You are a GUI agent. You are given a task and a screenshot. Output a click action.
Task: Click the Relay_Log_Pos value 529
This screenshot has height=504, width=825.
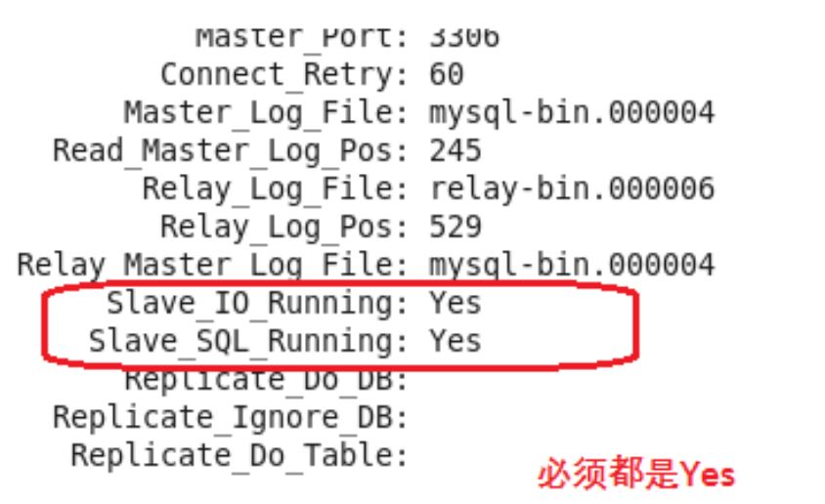456,227
